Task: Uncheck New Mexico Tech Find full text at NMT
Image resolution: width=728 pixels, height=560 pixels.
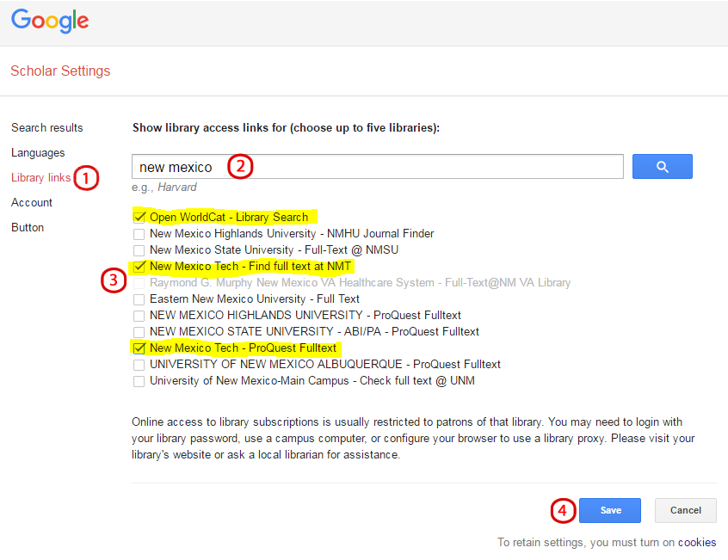Action: click(x=139, y=267)
